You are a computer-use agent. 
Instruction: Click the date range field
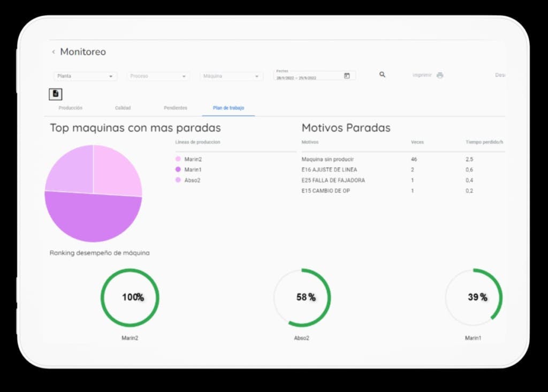click(x=314, y=75)
